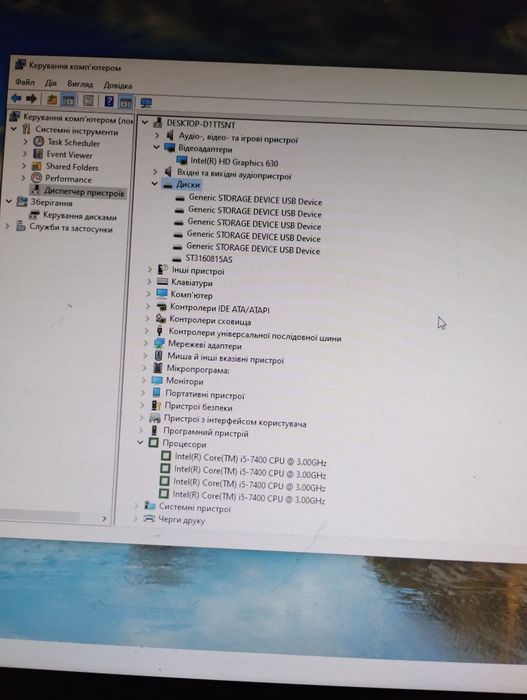This screenshot has width=527, height=700.
Task: Open the Довідка menu
Action: [118, 85]
